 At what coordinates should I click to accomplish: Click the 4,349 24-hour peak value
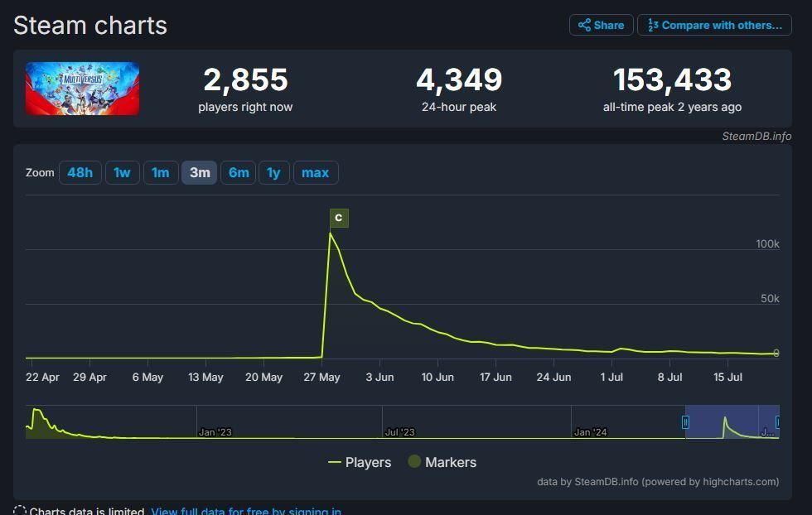pos(459,79)
